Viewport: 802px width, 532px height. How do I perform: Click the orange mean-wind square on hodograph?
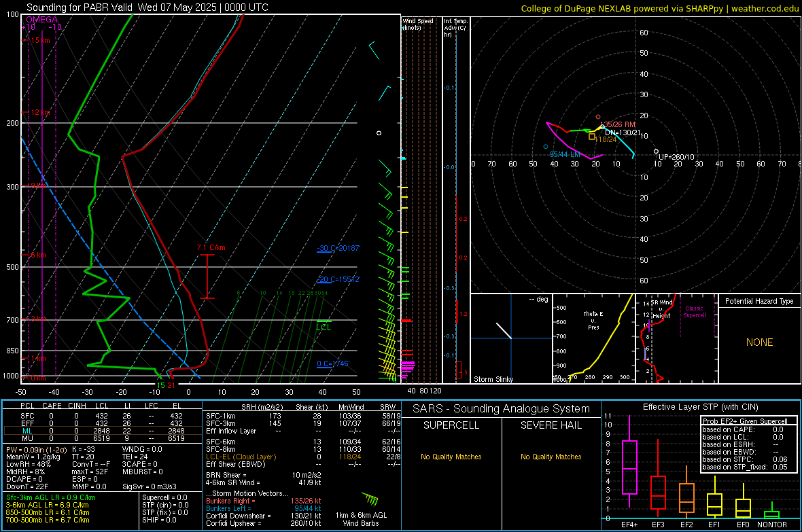(592, 137)
